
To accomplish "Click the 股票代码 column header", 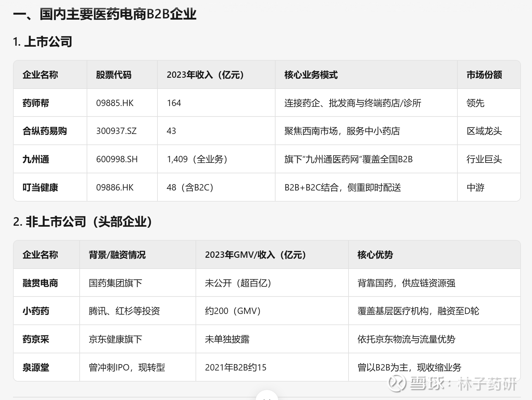I will [x=114, y=75].
